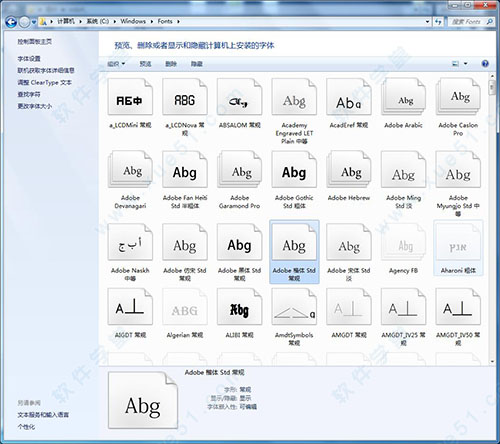Viewport: 500px width, 444px height.
Task: Select the Agency FB font family
Action: 403,242
